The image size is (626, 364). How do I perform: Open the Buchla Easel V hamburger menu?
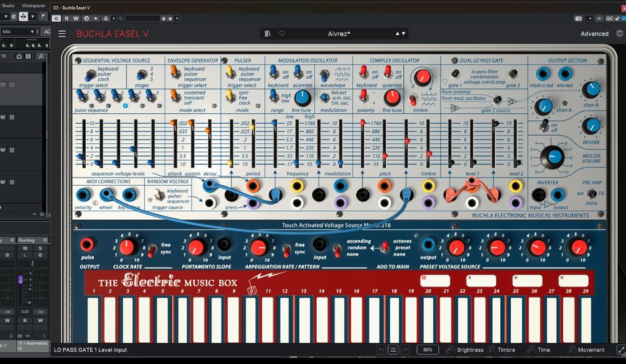pos(62,34)
